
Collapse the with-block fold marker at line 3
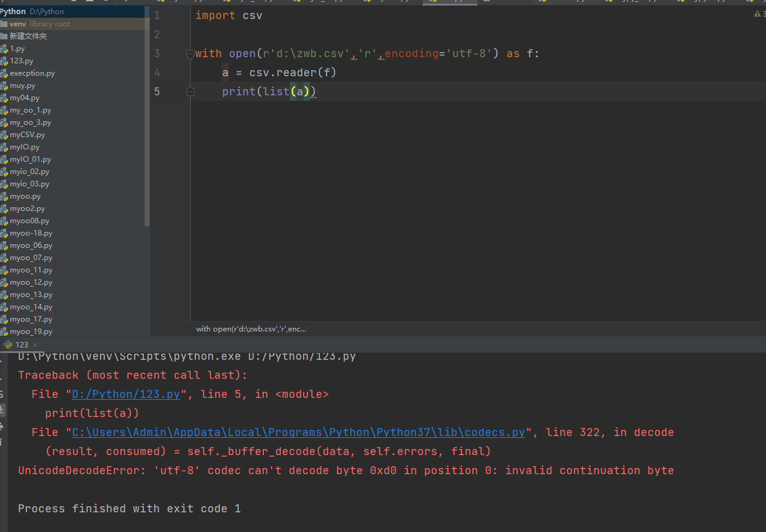190,54
